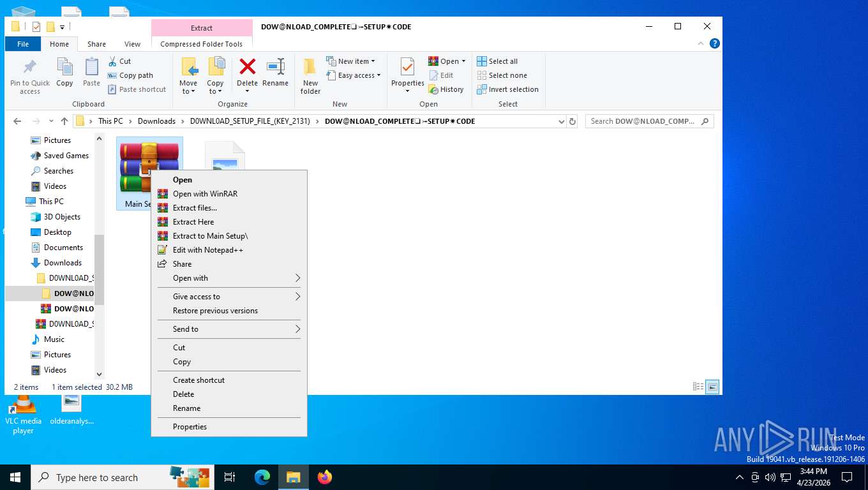
Task: Open the File tab
Action: [x=23, y=44]
